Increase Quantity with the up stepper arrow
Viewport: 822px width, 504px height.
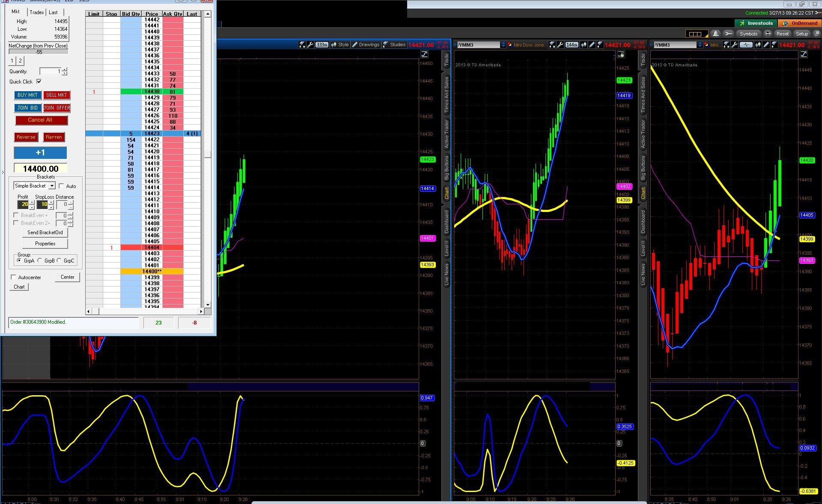point(64,69)
